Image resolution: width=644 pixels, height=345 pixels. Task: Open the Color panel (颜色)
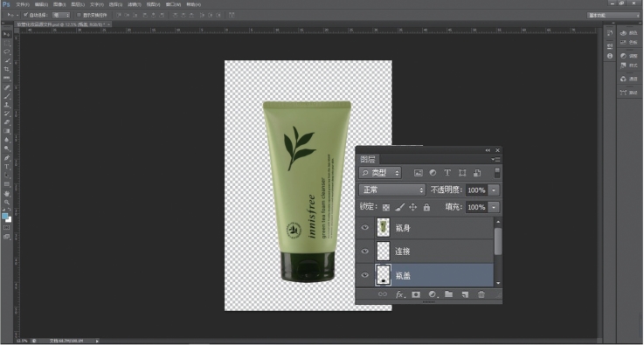click(629, 33)
